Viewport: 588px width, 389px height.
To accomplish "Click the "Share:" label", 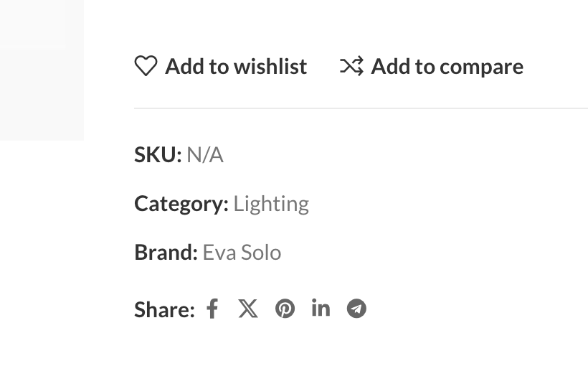I will click(164, 309).
